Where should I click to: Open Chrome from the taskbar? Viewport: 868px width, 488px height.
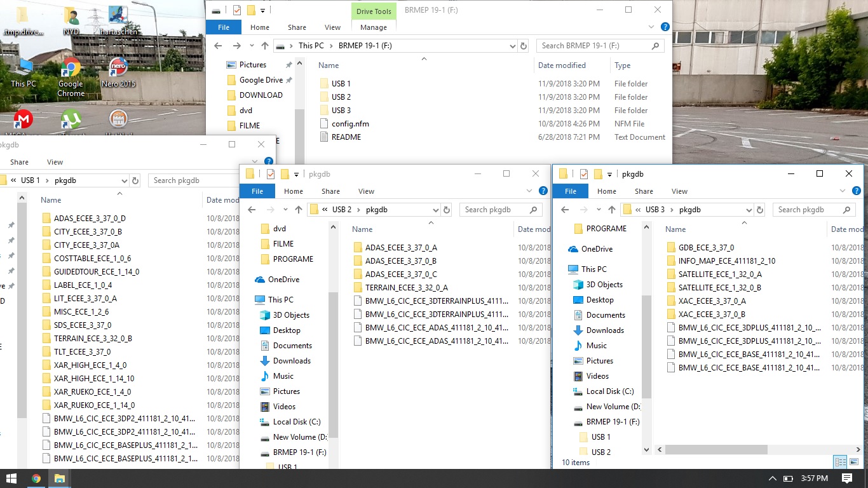click(36, 478)
